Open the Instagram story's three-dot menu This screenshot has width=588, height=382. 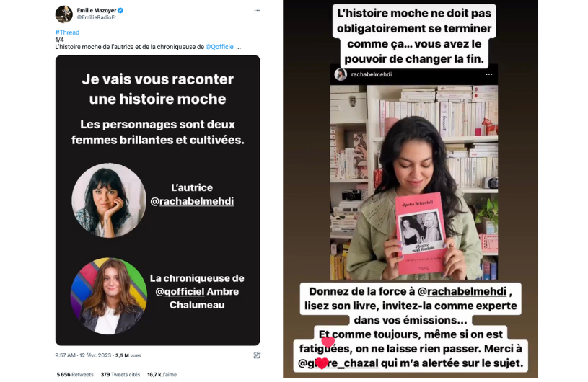point(489,74)
